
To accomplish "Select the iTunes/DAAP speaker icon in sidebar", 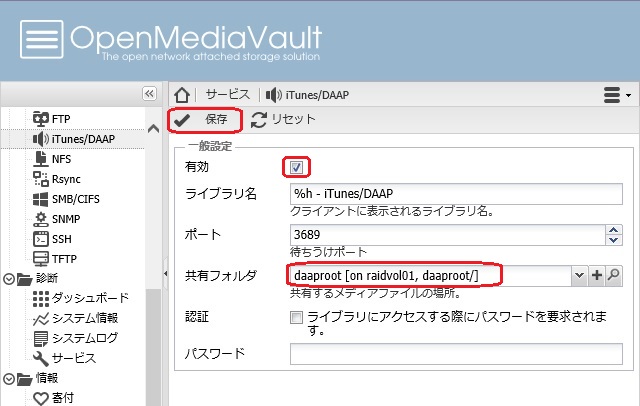I will pos(40,139).
